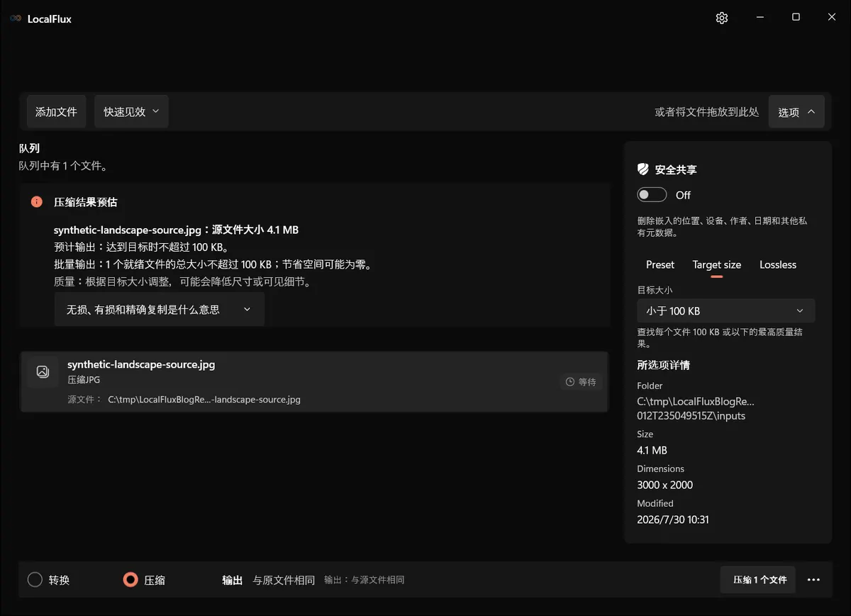Click the 2026/7/30 10:31 modified date
The image size is (851, 616).
673,520
